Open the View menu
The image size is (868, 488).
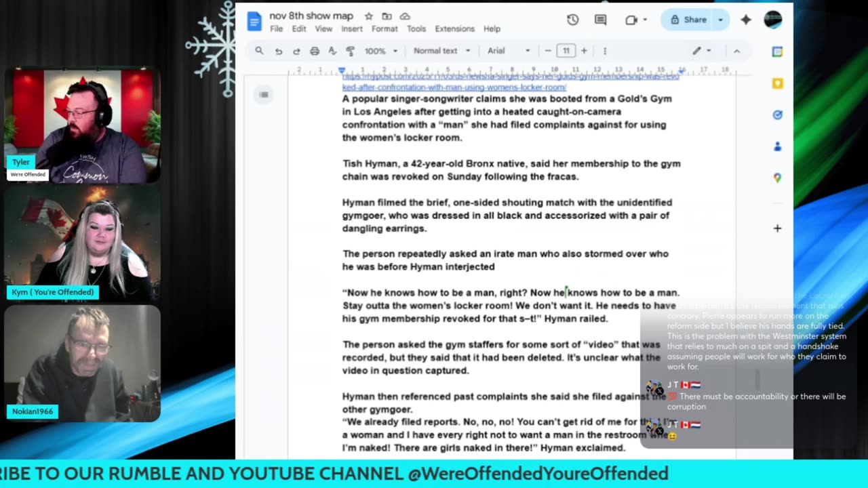click(x=323, y=29)
